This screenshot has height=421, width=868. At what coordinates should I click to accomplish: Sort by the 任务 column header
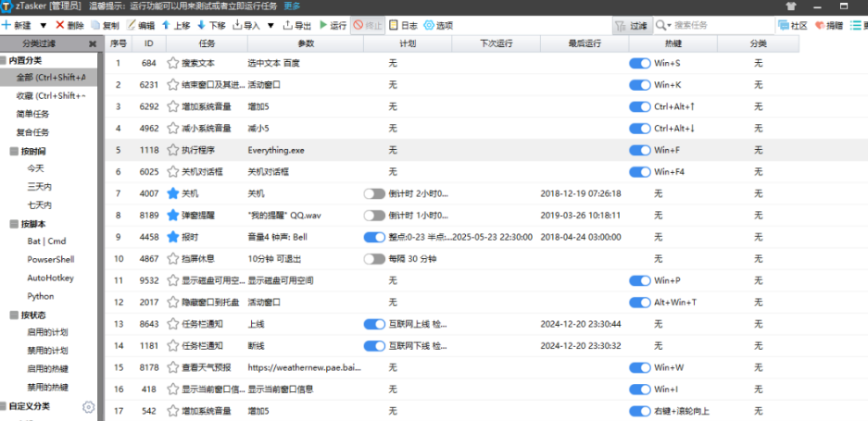pyautogui.click(x=207, y=43)
